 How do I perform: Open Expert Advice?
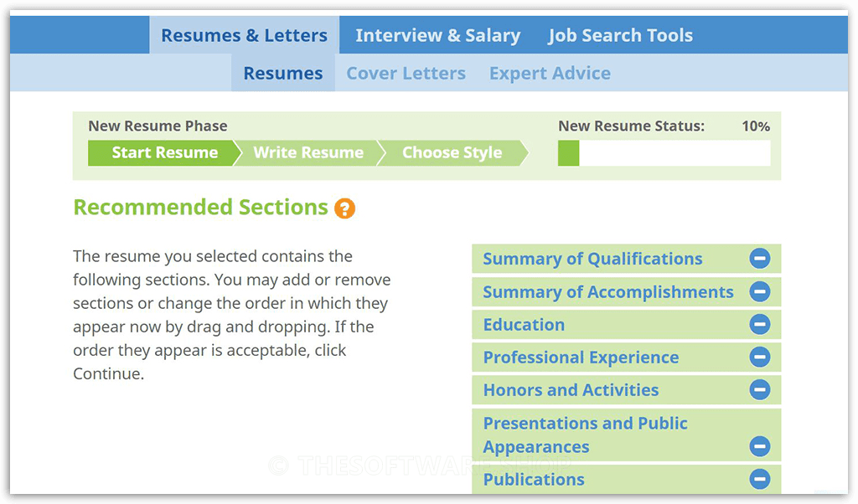tap(550, 73)
